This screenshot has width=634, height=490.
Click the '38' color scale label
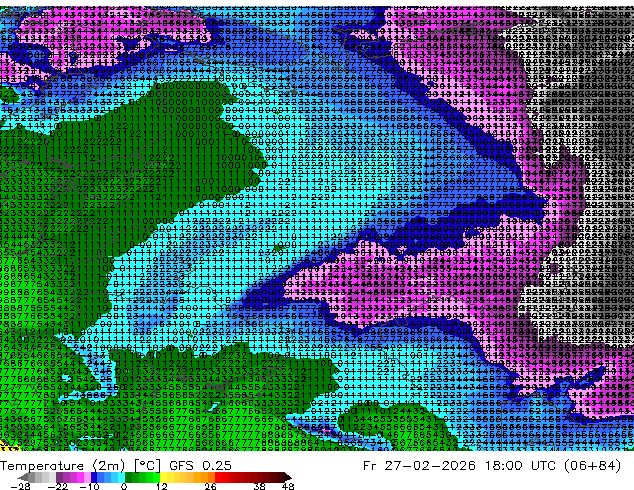pyautogui.click(x=260, y=486)
